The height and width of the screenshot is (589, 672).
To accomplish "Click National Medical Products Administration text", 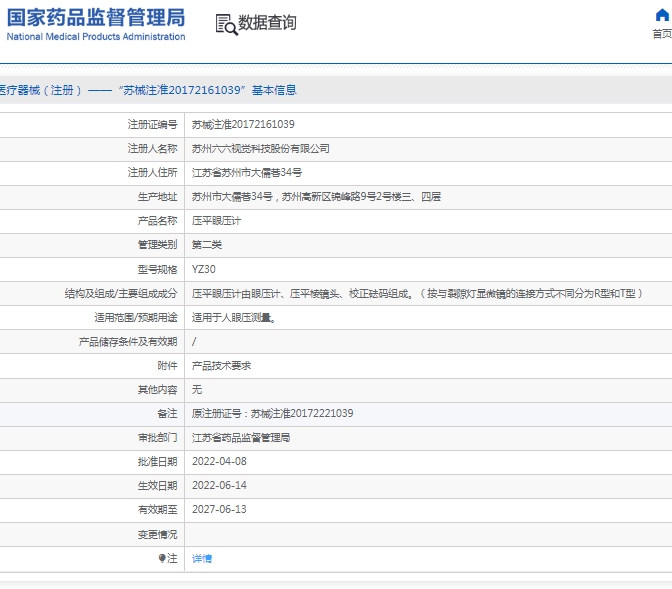I will click(96, 37).
